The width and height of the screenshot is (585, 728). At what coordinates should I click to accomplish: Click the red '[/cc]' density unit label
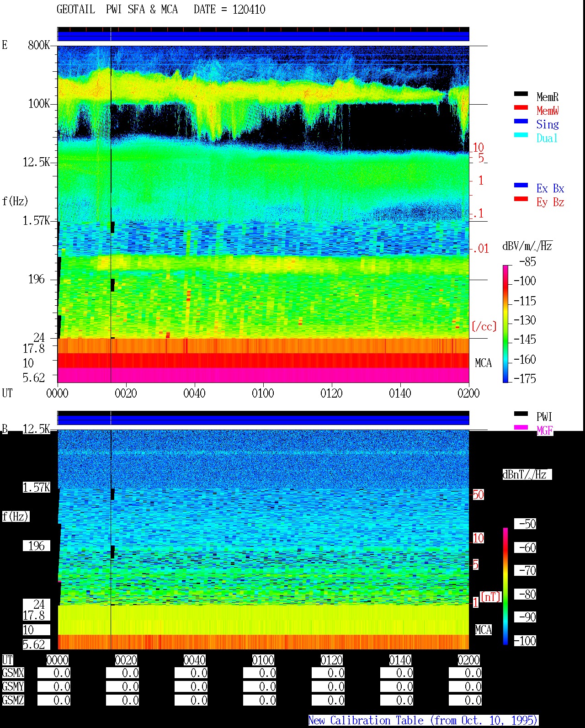click(484, 326)
